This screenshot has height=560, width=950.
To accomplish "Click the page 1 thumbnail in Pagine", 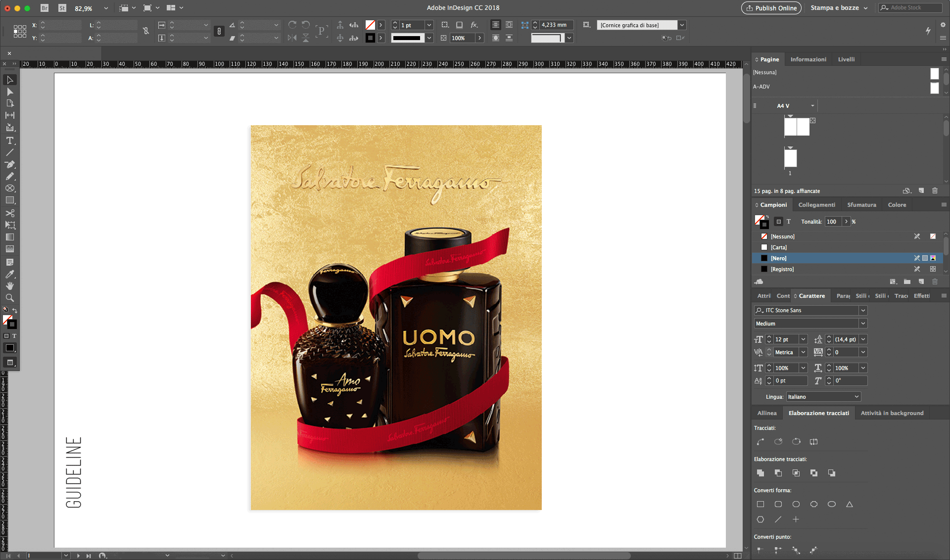I will 791,158.
